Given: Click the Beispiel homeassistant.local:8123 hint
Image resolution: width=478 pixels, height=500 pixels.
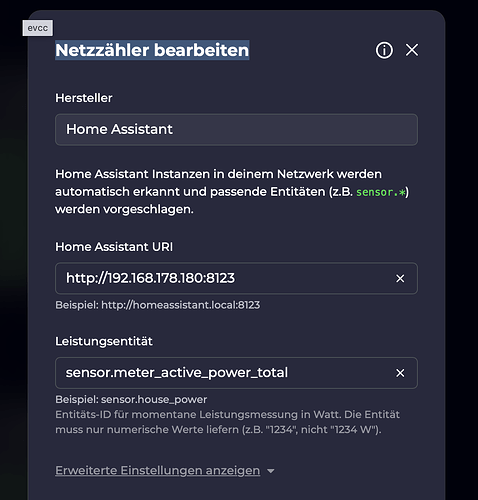Looking at the screenshot, I should click(x=157, y=305).
